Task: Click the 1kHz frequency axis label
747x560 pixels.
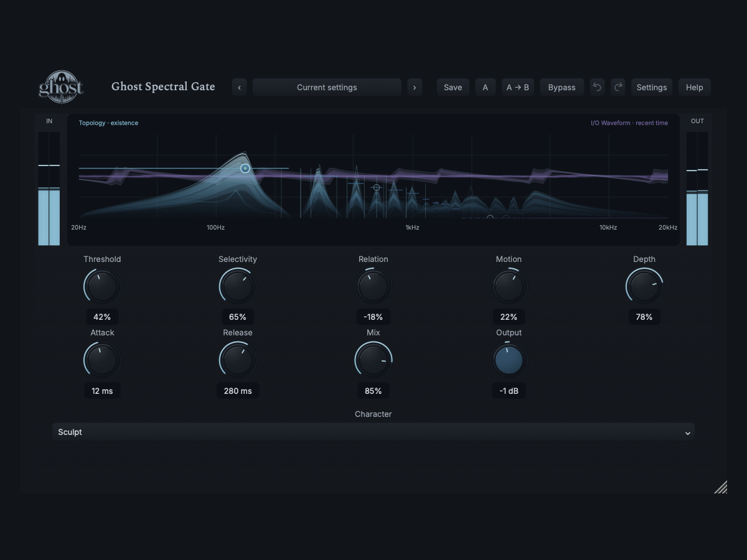Action: click(x=412, y=228)
